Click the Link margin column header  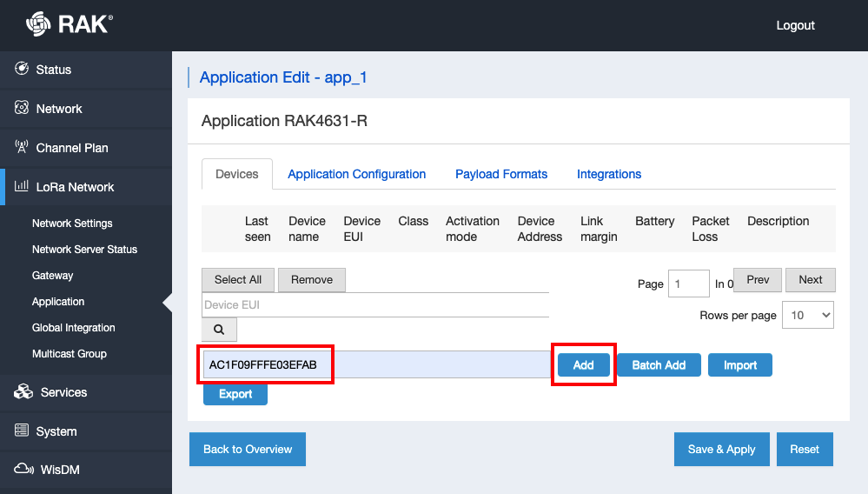click(599, 229)
